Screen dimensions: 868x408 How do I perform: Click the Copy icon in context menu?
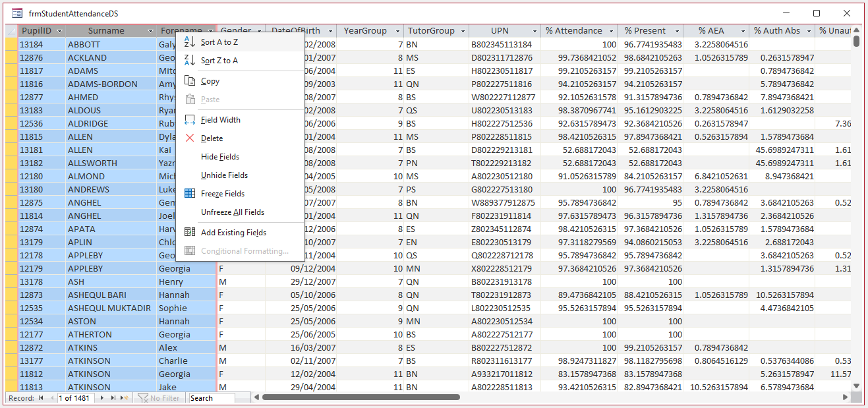(190, 81)
